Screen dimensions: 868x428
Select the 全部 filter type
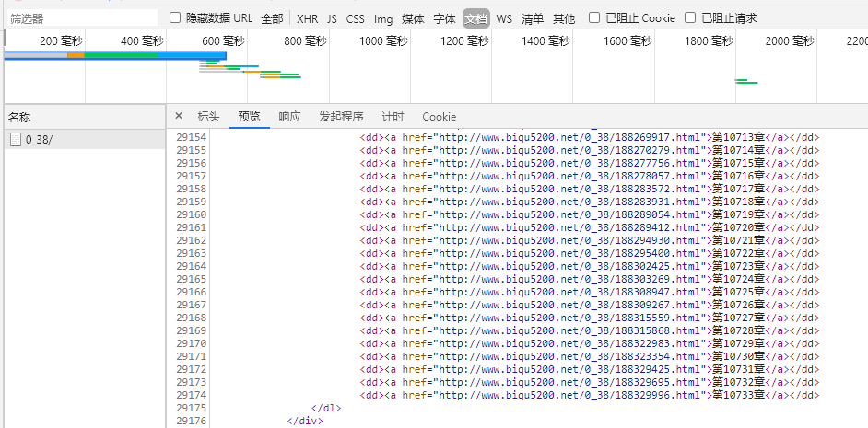pyautogui.click(x=272, y=18)
